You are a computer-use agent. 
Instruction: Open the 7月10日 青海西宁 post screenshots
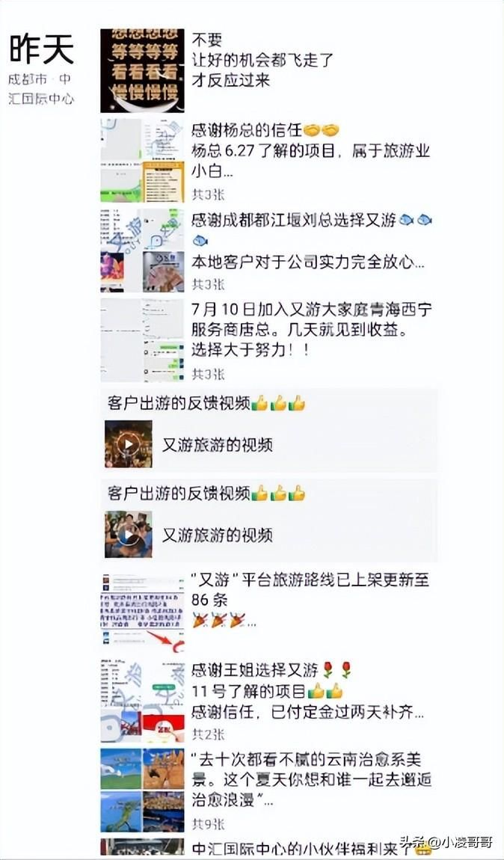142,340
